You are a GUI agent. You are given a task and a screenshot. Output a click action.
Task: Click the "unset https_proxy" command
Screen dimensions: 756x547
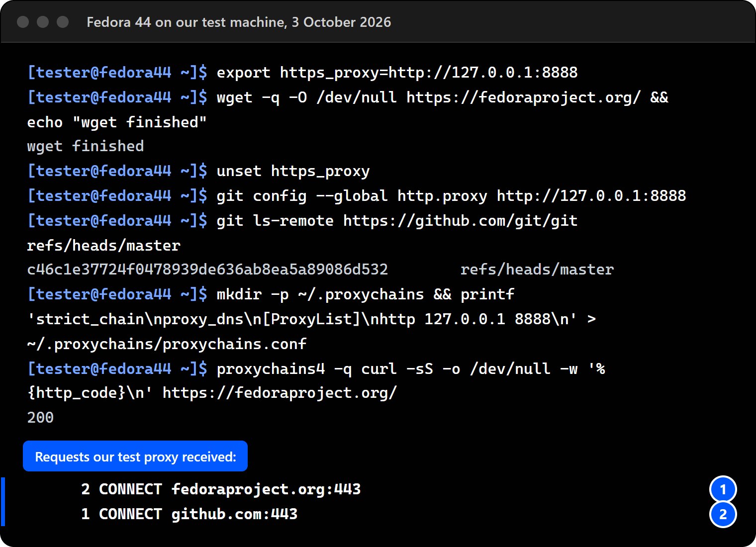[293, 171]
